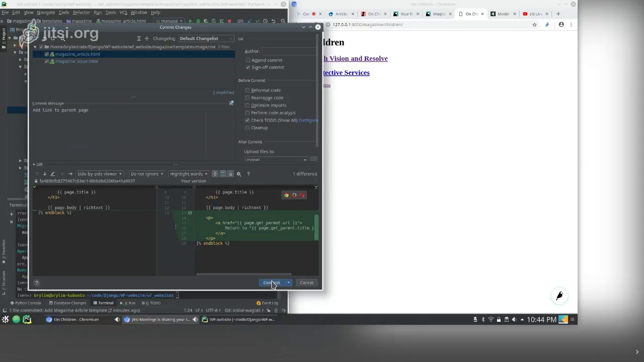The width and height of the screenshot is (644, 362).
Task: Toggle synchronize scrolling icon in diff
Action: click(x=223, y=174)
